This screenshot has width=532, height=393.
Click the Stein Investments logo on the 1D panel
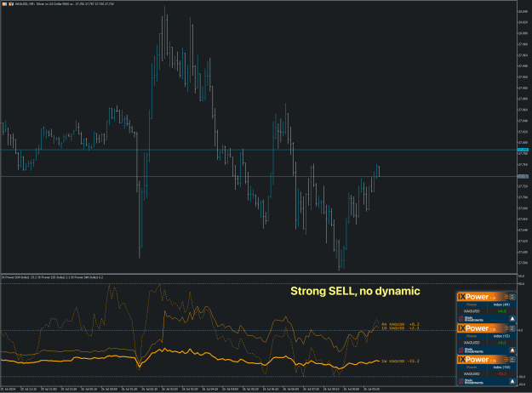coord(471,350)
